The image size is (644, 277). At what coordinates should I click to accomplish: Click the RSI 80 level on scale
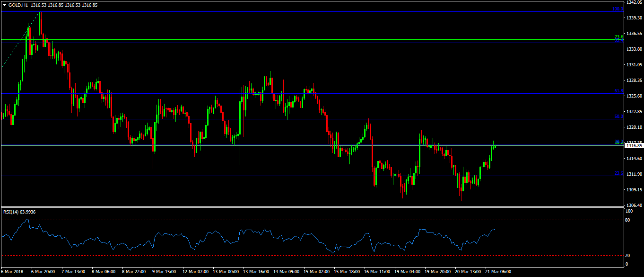pyautogui.click(x=627, y=220)
